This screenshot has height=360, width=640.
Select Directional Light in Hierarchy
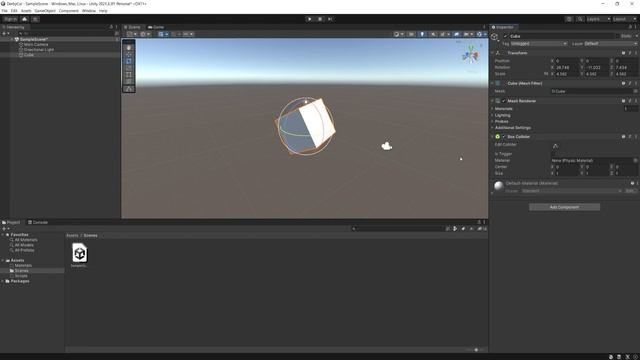pyautogui.click(x=39, y=49)
